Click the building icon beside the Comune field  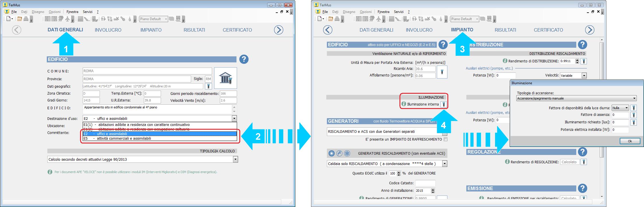click(x=225, y=78)
